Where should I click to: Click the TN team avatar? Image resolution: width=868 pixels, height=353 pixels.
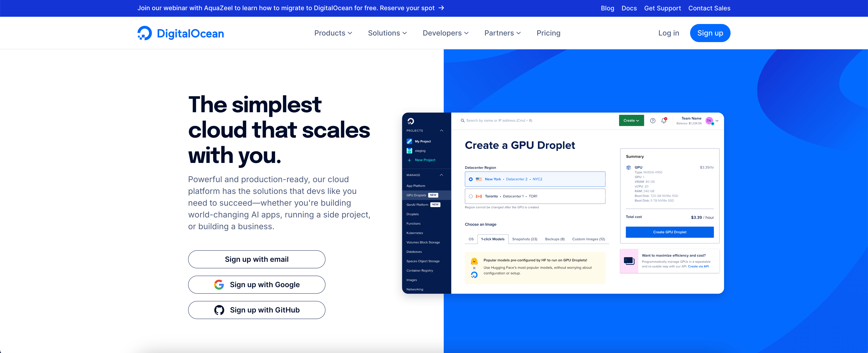709,121
